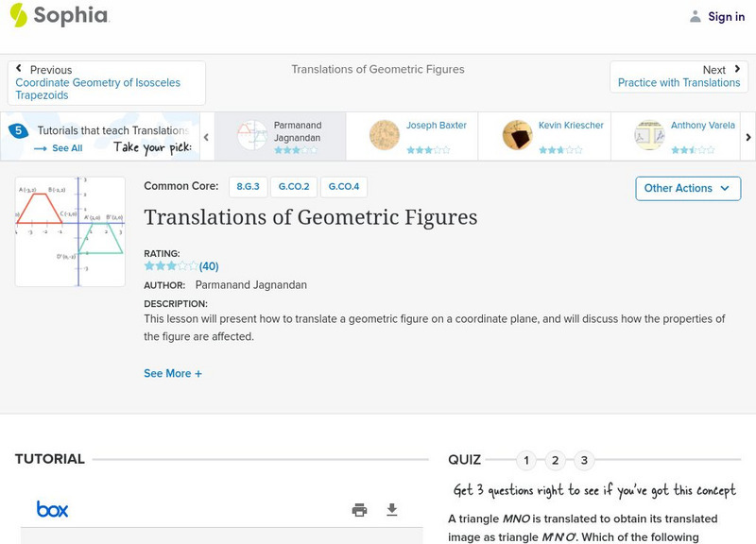Expand the description with See More
Image resolution: width=756 pixels, height=544 pixels.
pyautogui.click(x=173, y=373)
